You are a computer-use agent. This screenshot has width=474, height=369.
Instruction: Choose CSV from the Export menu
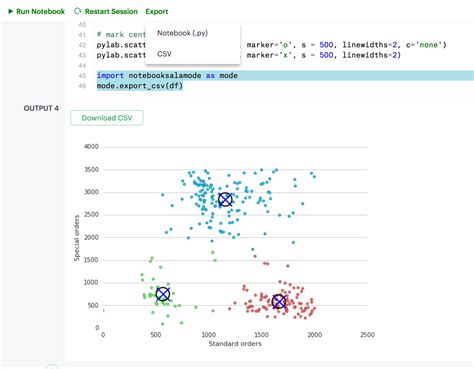tap(164, 54)
